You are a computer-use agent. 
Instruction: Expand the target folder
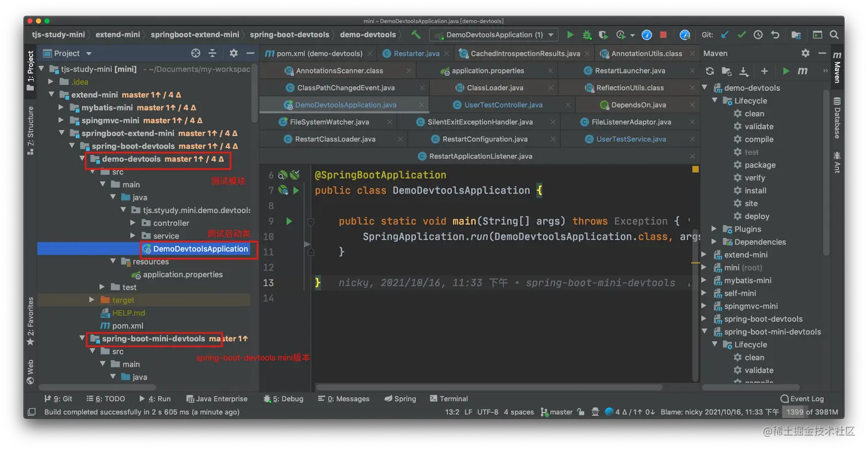[x=92, y=300]
